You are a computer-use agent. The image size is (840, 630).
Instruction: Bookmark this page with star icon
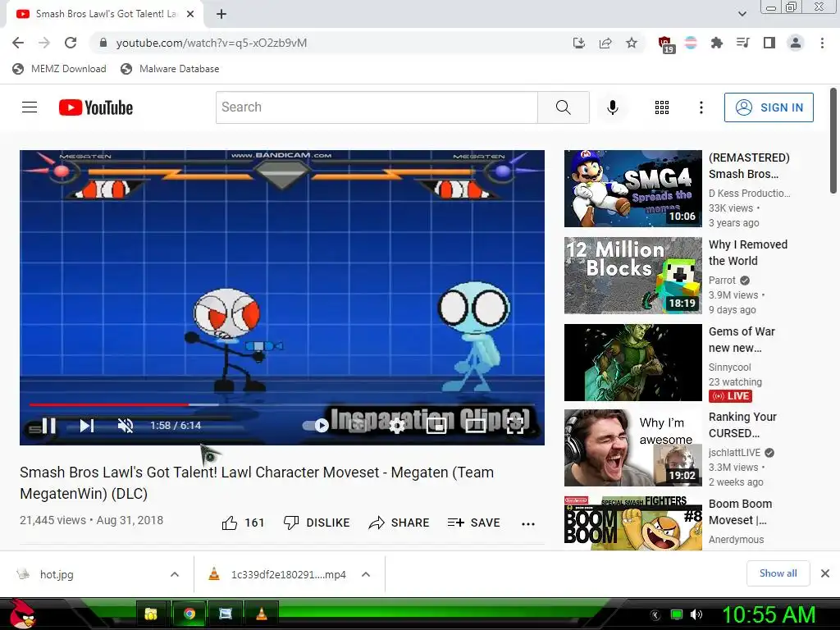(x=632, y=43)
